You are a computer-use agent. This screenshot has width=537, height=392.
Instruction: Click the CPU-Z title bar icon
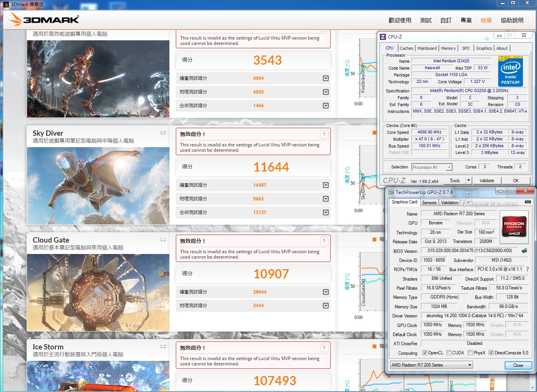[383, 37]
